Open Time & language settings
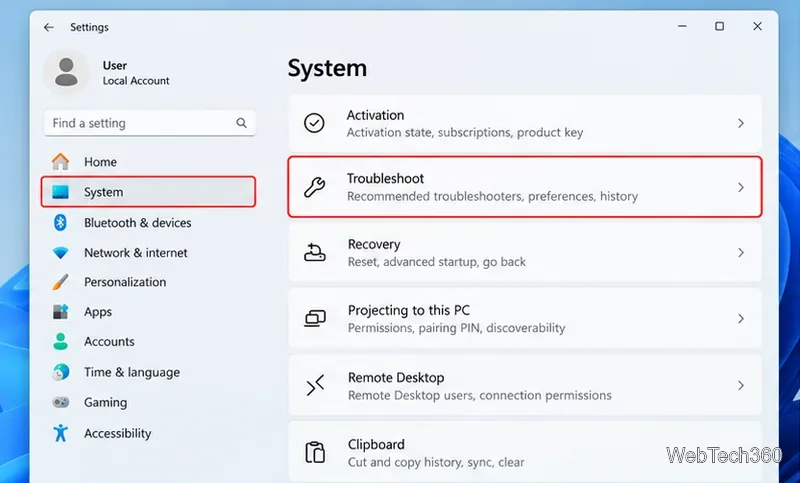 [x=148, y=372]
